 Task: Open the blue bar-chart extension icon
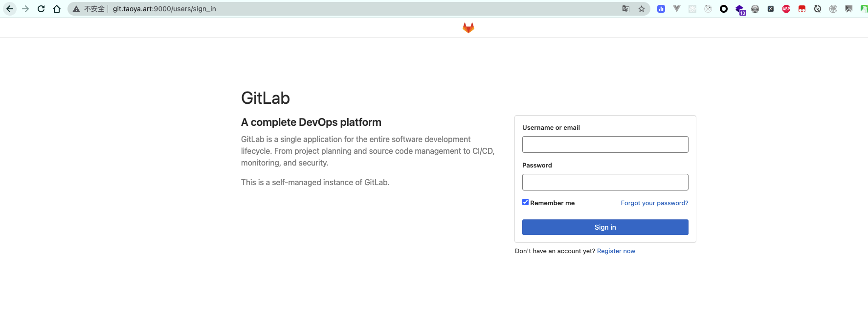click(x=661, y=9)
